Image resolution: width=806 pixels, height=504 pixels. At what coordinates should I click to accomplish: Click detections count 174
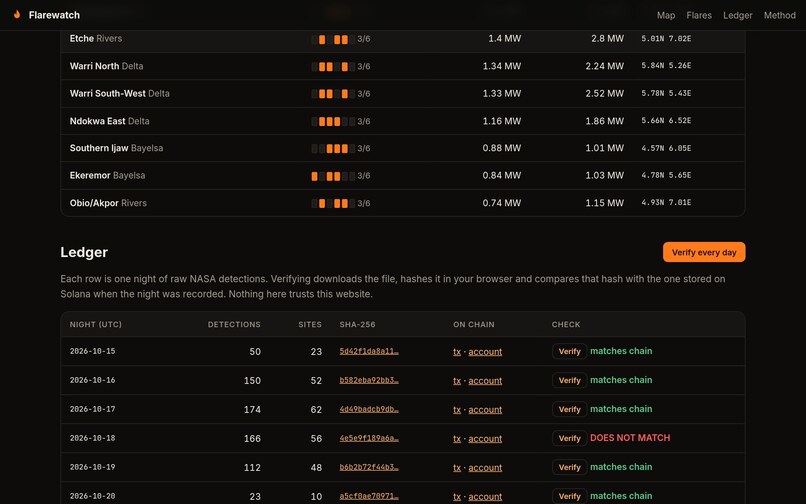click(252, 410)
